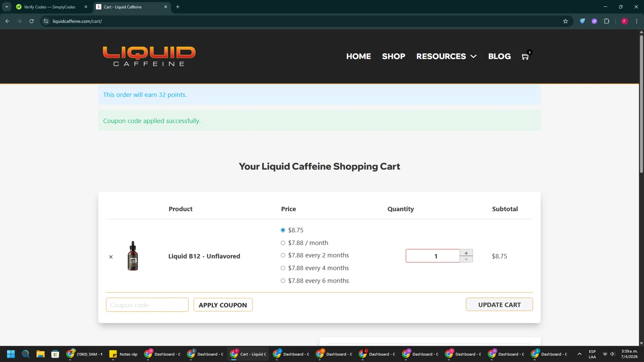Viewport: 644px width, 362px height.
Task: Close the Verify Codes — SimplyCodes tab
Action: [x=85, y=7]
